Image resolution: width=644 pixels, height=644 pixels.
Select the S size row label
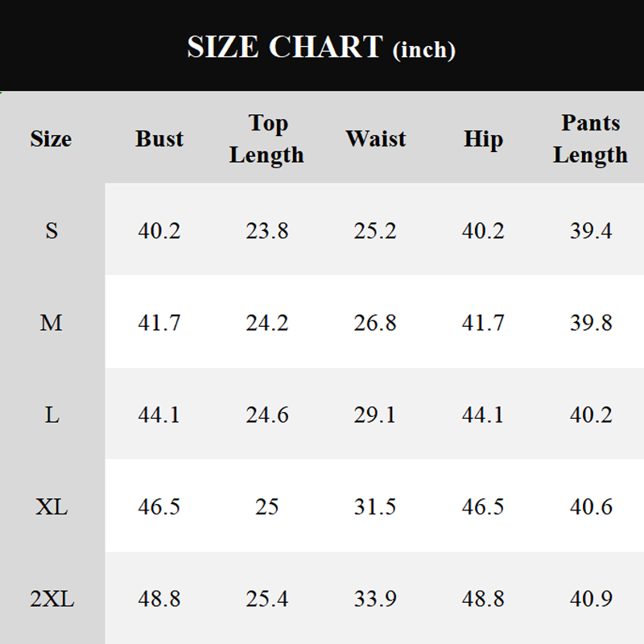[52, 231]
